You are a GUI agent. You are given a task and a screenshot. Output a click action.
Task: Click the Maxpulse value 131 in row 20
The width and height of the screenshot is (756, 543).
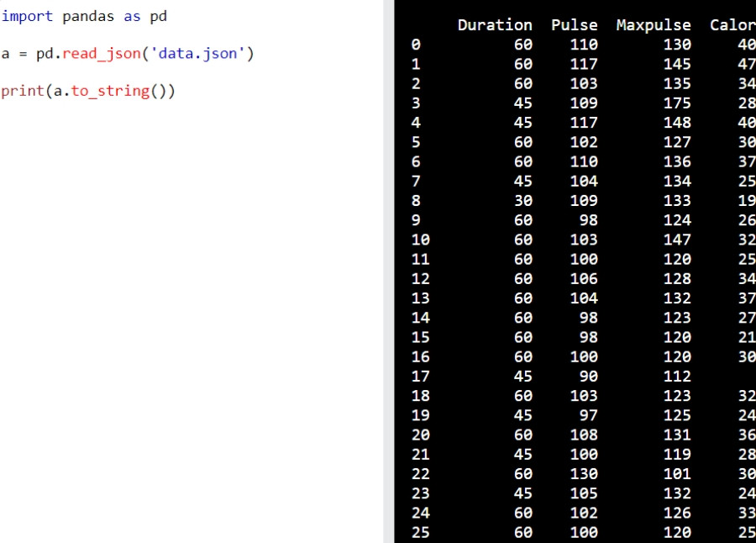(x=677, y=435)
